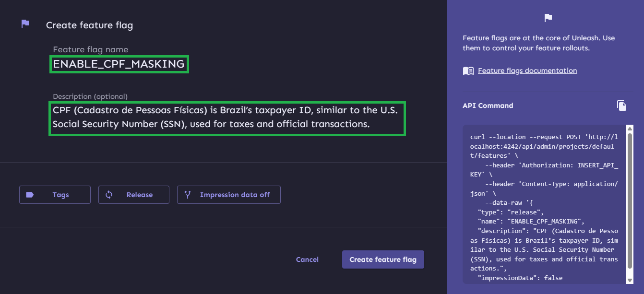Image resolution: width=644 pixels, height=294 pixels.
Task: Click the open book documentation icon
Action: click(x=467, y=71)
